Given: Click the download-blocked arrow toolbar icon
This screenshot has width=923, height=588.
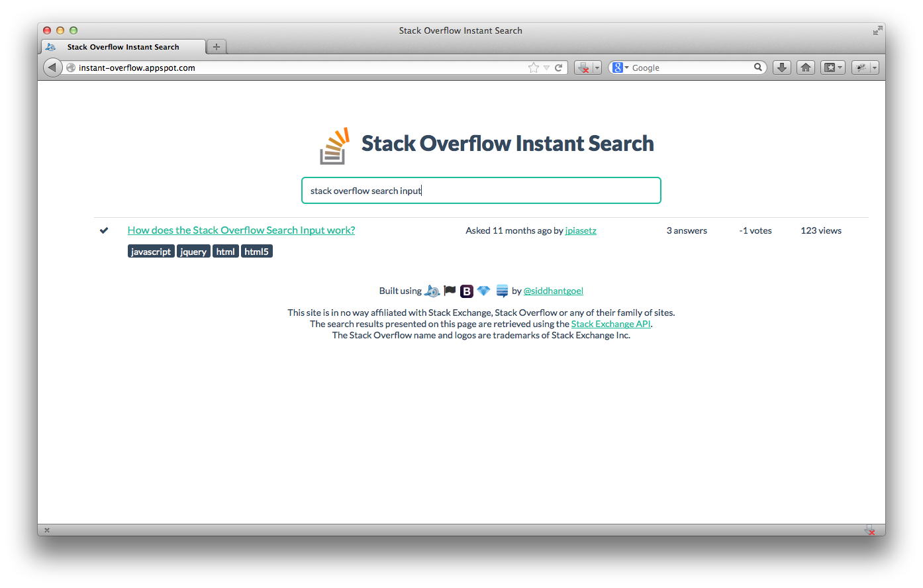Looking at the screenshot, I should [583, 68].
